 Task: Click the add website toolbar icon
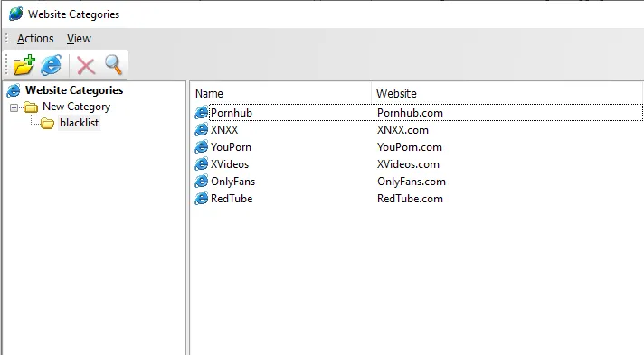coord(51,65)
